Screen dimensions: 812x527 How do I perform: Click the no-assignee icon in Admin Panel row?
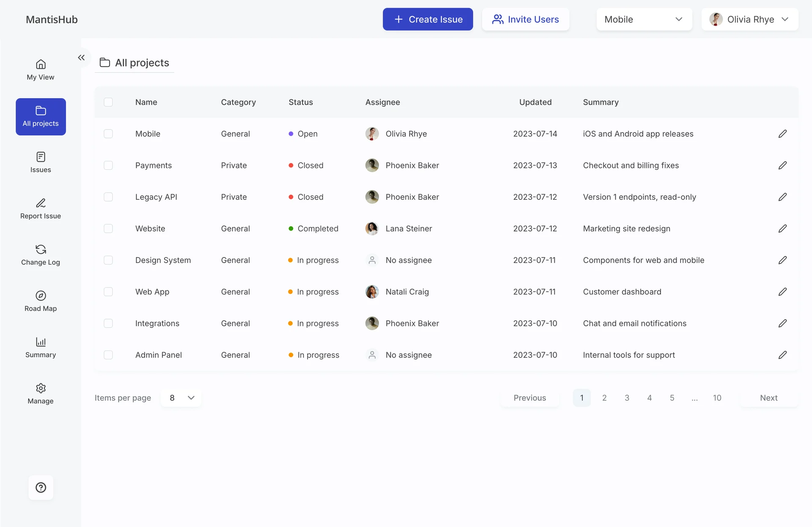[372, 355]
